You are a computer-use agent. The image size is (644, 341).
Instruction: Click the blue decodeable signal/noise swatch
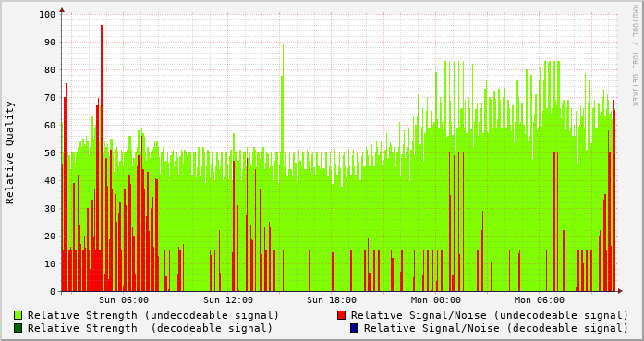[x=355, y=328]
